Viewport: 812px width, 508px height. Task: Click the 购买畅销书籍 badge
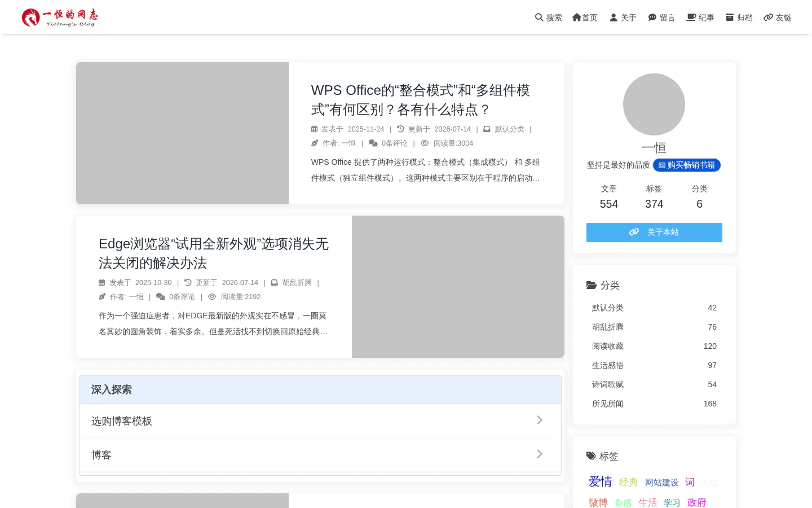(x=687, y=165)
